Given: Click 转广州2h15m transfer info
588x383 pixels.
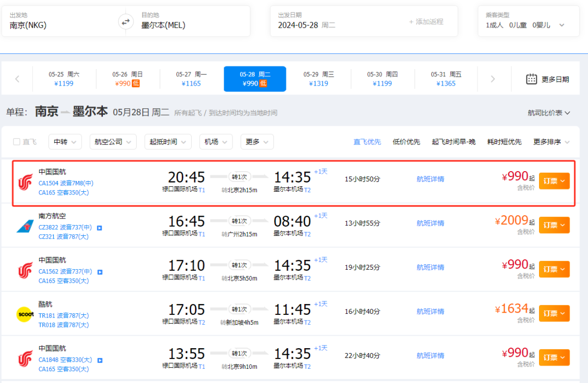Looking at the screenshot, I should click(x=239, y=234).
